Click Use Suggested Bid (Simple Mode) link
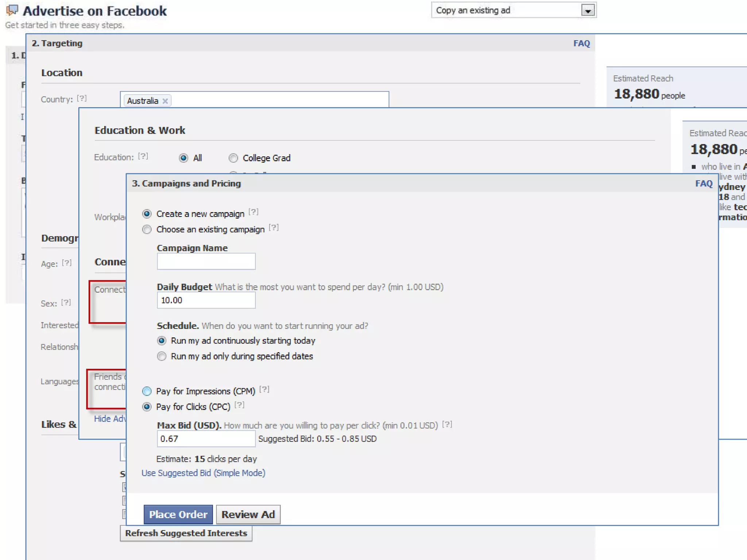The height and width of the screenshot is (560, 747). 203,473
